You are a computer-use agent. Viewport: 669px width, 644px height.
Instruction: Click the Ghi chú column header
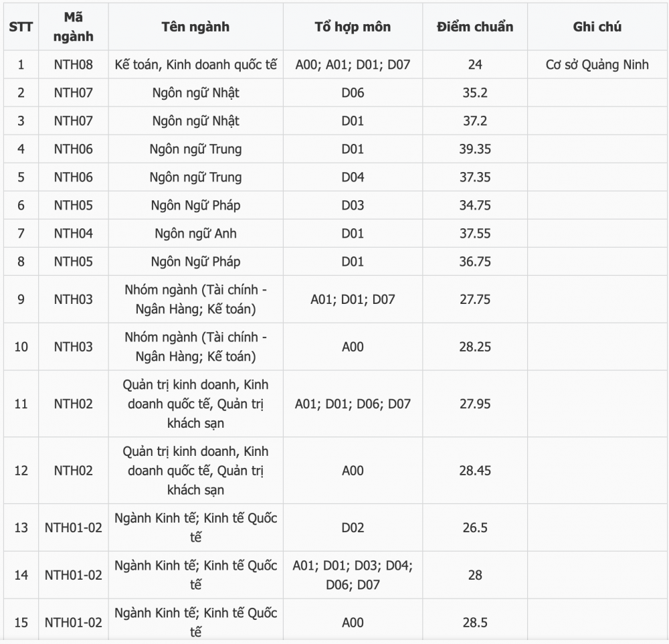point(597,27)
